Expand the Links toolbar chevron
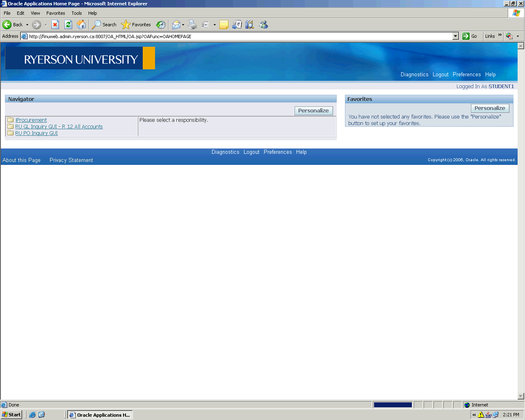The width and height of the screenshot is (525, 420). pos(500,35)
